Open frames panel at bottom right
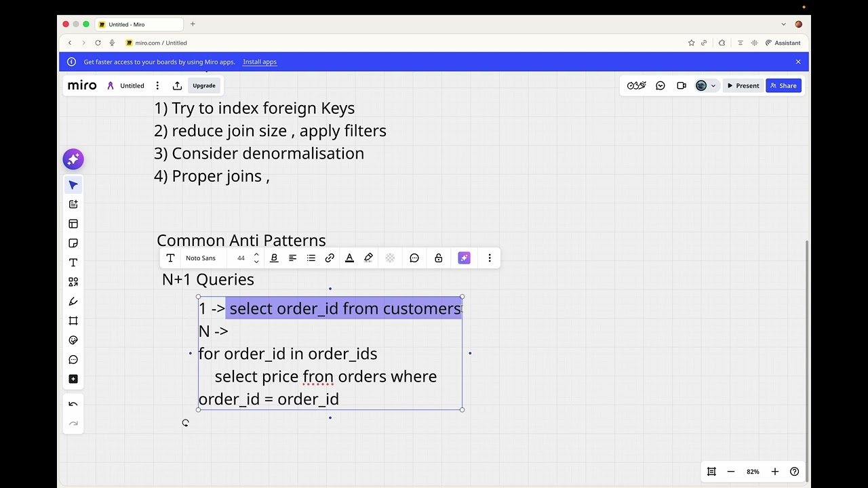Screen dimensions: 868x488 pyautogui.click(x=711, y=472)
